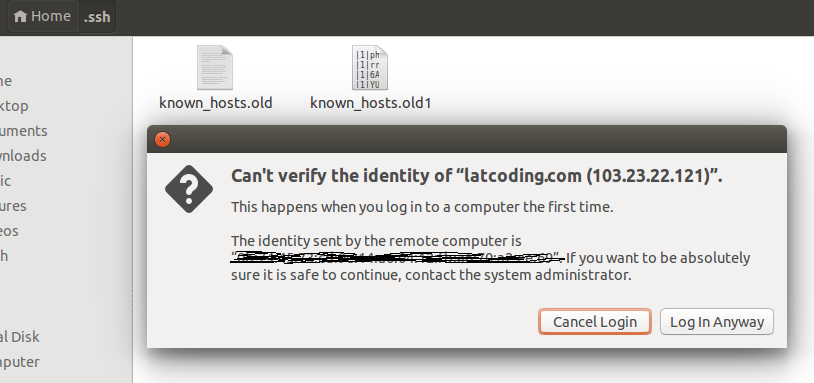Click the known_hosts.old1 file name label
814x383 pixels.
(x=371, y=103)
